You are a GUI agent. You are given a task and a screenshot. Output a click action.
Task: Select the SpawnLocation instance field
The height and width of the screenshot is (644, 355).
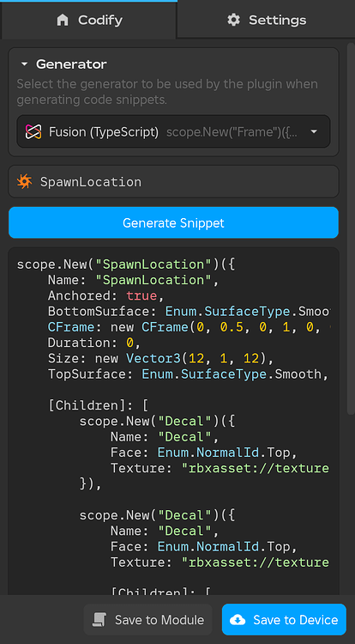pos(173,181)
